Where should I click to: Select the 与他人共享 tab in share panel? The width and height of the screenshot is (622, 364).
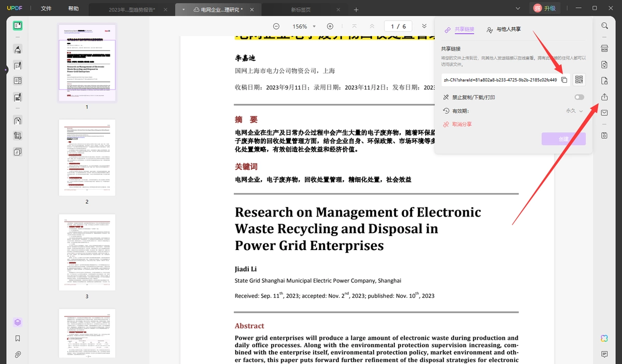coord(504,30)
